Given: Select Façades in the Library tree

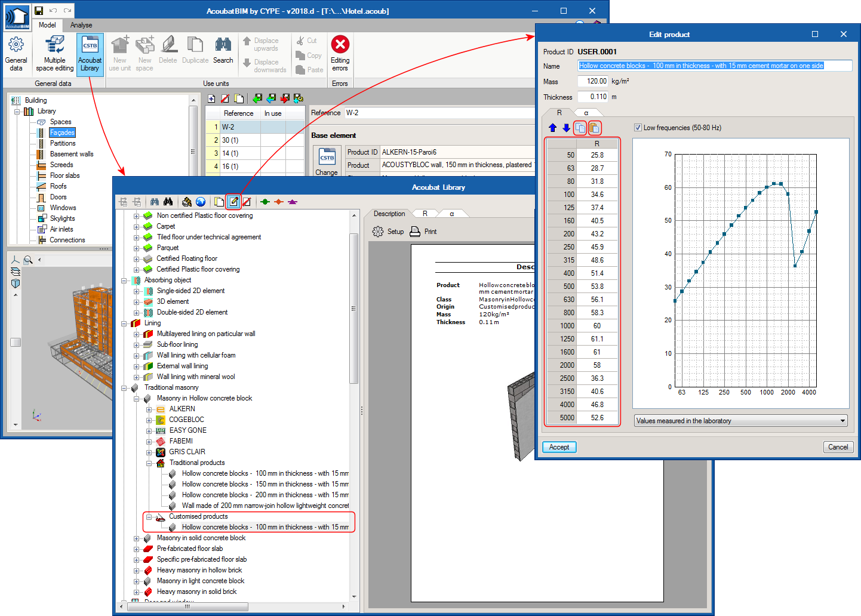Looking at the screenshot, I should (62, 133).
